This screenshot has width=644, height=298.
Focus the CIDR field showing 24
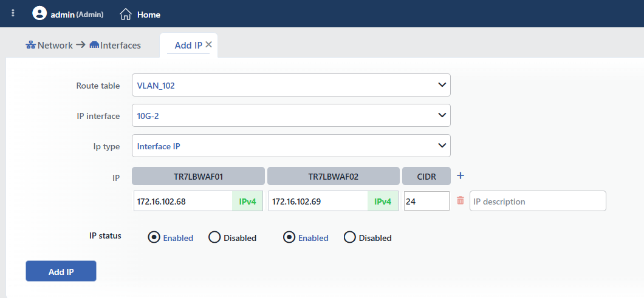click(426, 201)
